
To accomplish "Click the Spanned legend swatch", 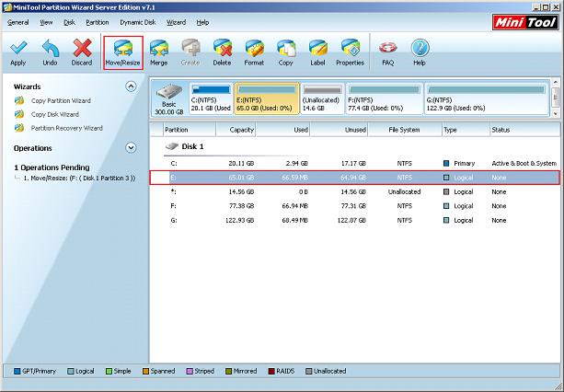I will [x=145, y=371].
